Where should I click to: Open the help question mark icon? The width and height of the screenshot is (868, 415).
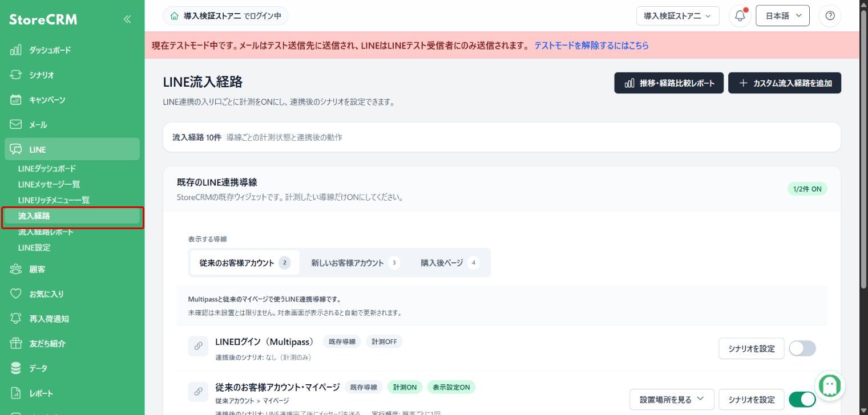point(830,16)
